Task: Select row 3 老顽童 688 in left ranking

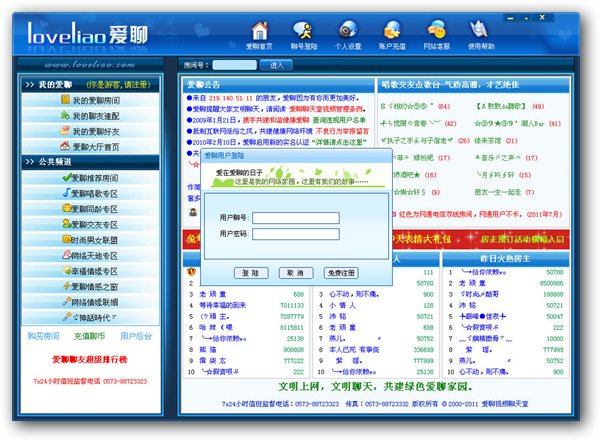Action: click(x=246, y=294)
